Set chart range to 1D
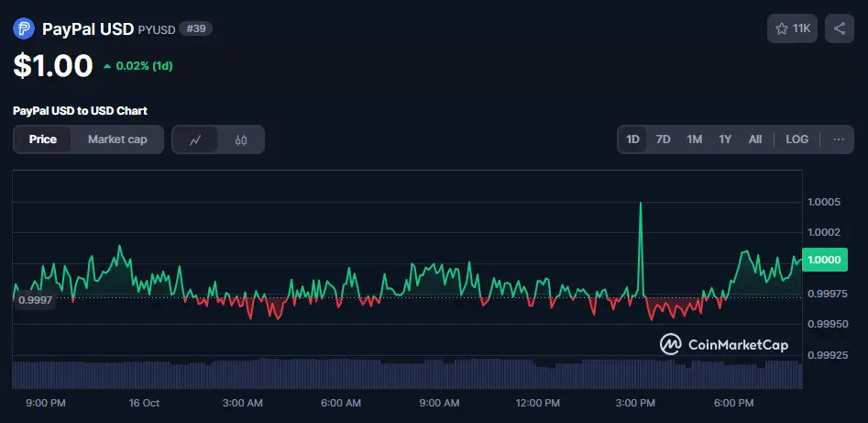 (632, 139)
